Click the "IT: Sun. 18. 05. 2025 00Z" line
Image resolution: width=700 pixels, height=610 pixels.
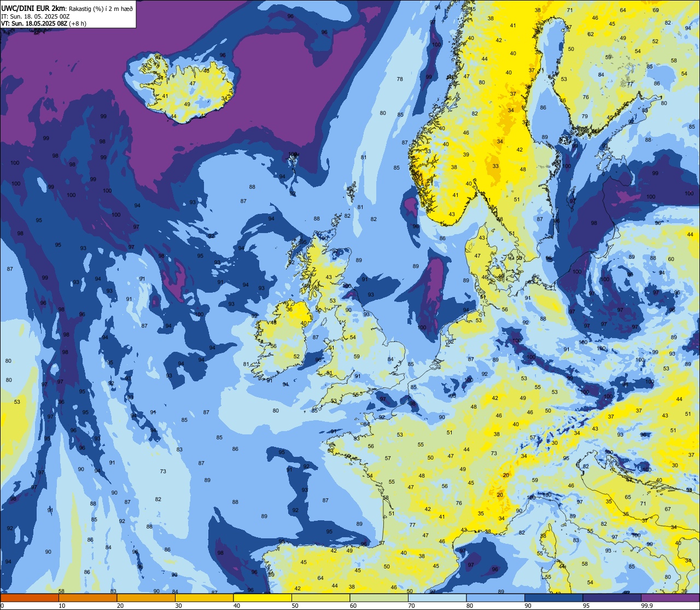click(x=35, y=16)
